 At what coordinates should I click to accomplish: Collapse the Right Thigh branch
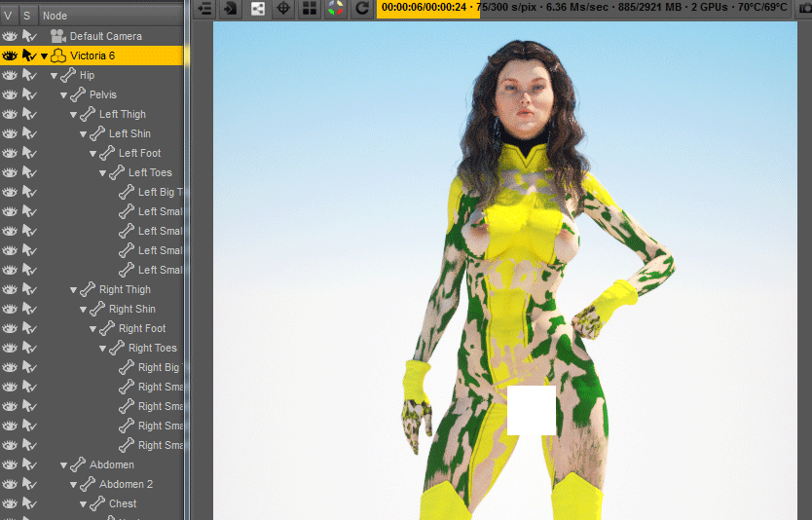[74, 290]
